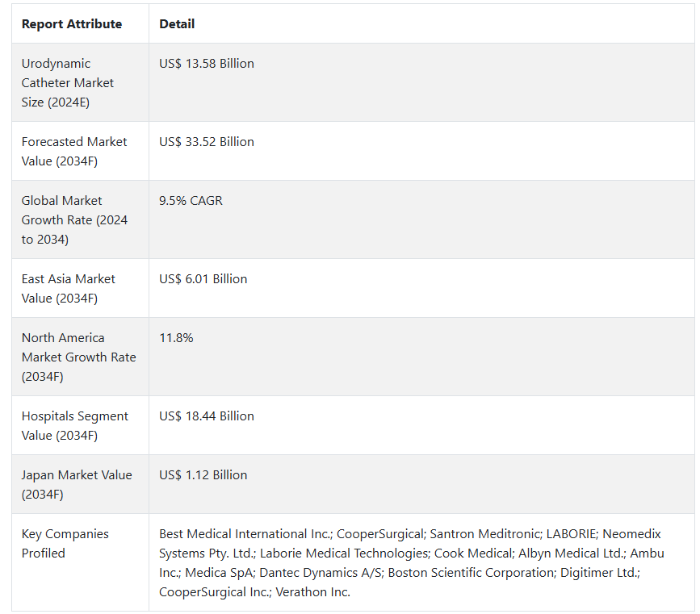Viewport: 700px width, 614px height.
Task: Select the Hospitals Segment Value label
Action: tap(75, 425)
